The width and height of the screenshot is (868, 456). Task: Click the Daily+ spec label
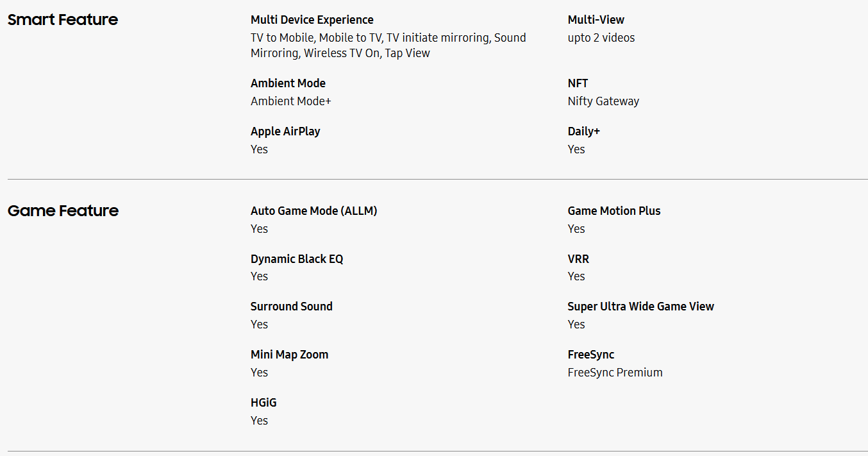point(583,131)
